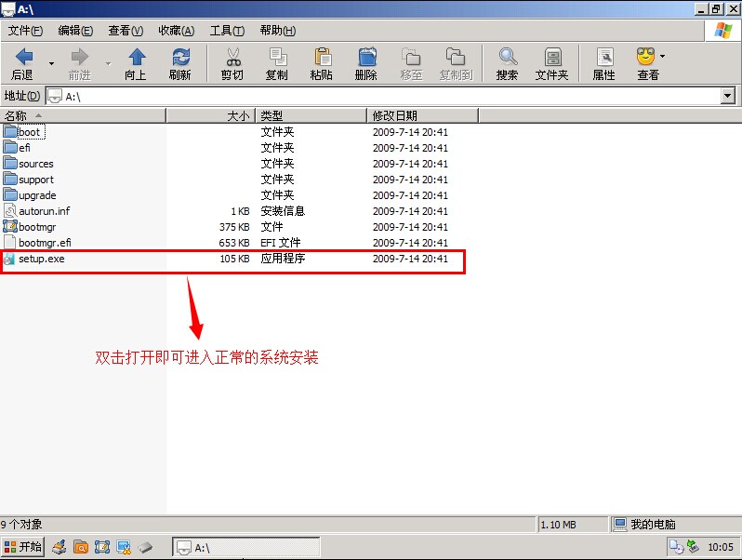742x560 pixels.
Task: Go up one level with 向上 icon
Action: click(x=137, y=57)
